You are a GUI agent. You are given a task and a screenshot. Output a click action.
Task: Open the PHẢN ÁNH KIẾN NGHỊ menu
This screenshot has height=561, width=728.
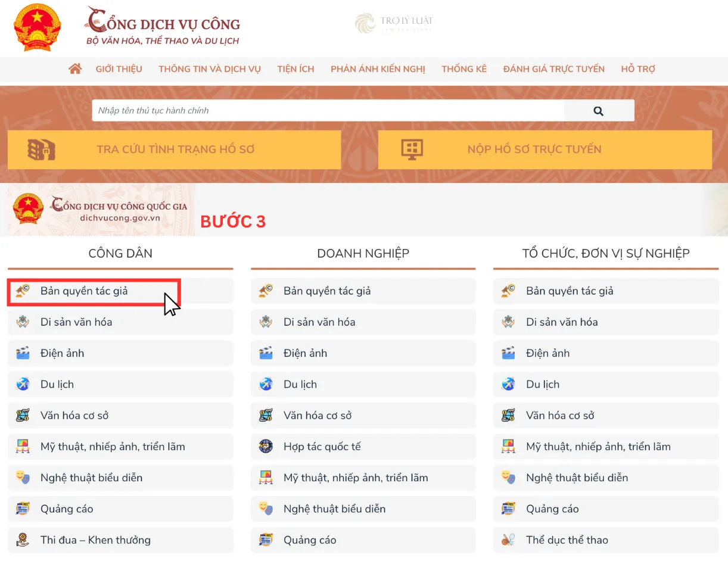tap(378, 68)
